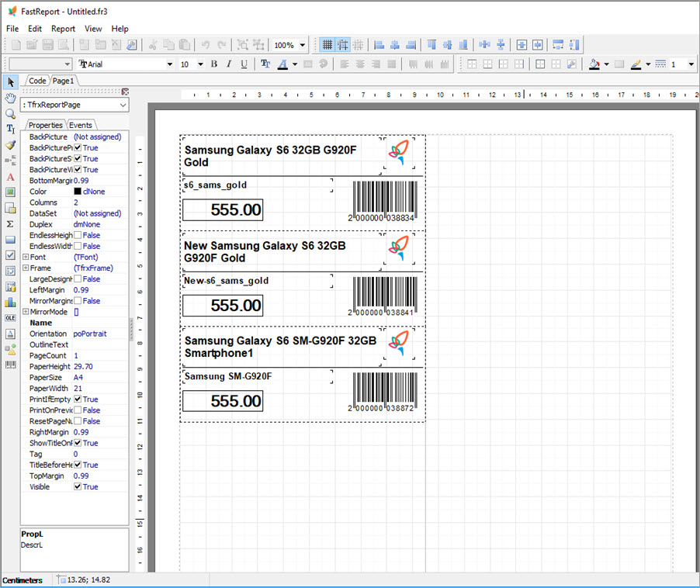Click the frame line color pencil icon
The height and width of the screenshot is (588, 700).
pyautogui.click(x=636, y=64)
